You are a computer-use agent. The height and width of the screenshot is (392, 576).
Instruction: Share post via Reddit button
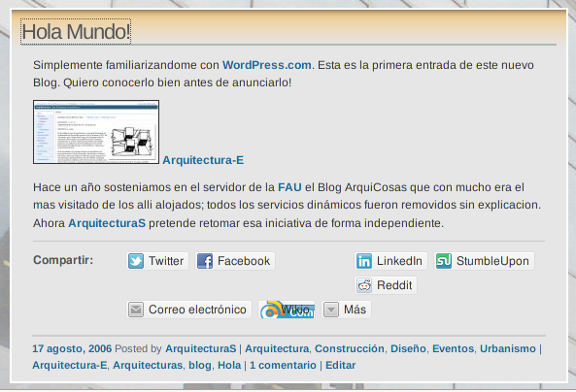tap(386, 285)
